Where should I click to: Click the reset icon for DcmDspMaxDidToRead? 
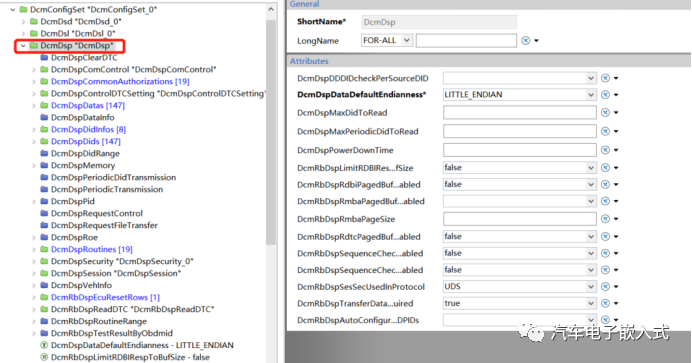pos(606,112)
